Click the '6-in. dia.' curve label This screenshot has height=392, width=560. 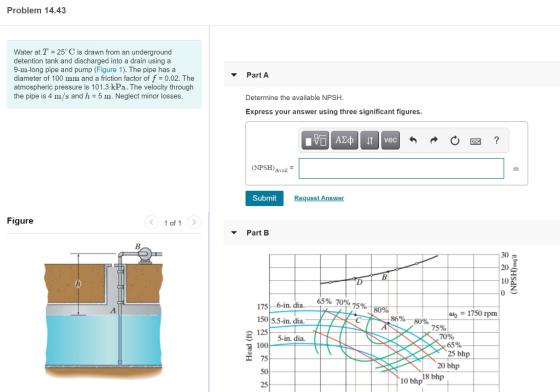pyautogui.click(x=290, y=306)
